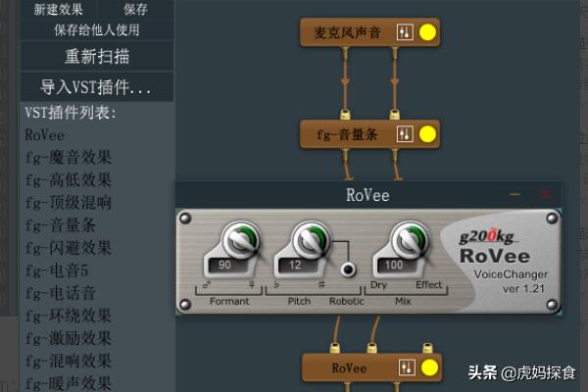Viewport: 588px width, 392px height.
Task: Click the RoVee plugin window title bar
Action: tap(368, 195)
